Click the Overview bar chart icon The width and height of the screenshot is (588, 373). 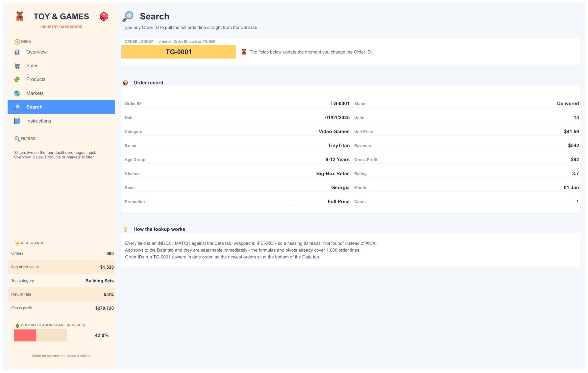click(x=17, y=52)
